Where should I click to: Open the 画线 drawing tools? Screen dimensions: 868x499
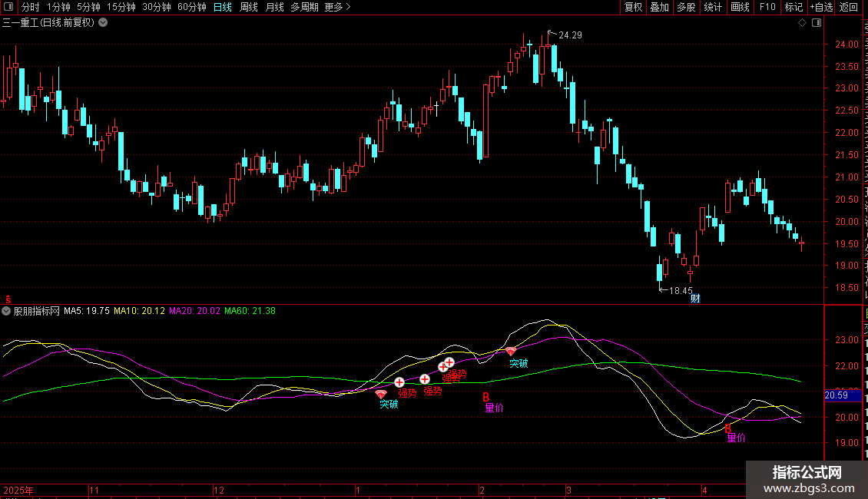pyautogui.click(x=740, y=7)
